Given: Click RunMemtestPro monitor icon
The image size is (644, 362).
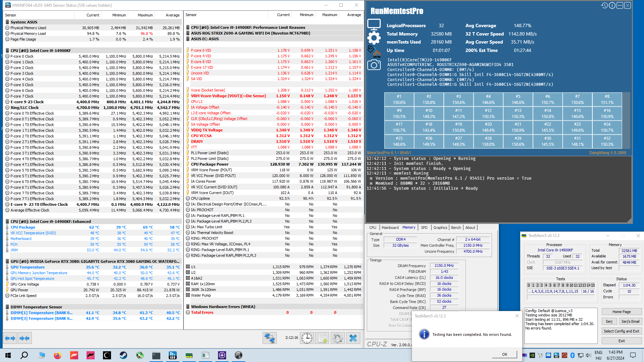Looking at the screenshot, I should tap(374, 24).
